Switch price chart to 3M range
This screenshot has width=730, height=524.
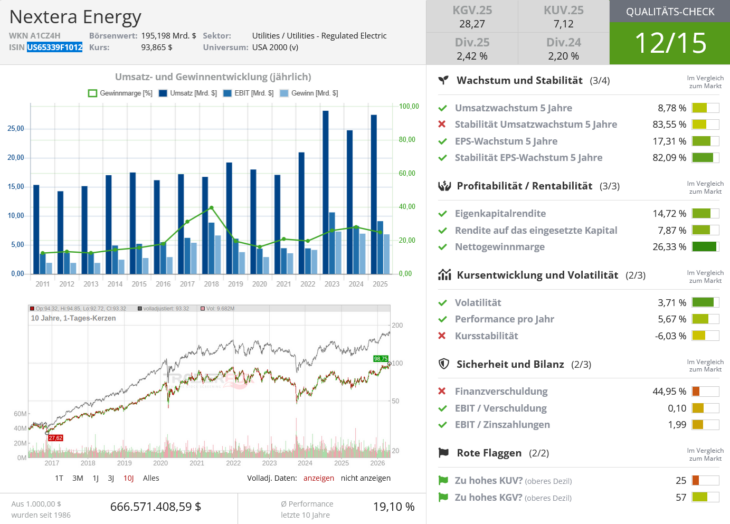(77, 478)
